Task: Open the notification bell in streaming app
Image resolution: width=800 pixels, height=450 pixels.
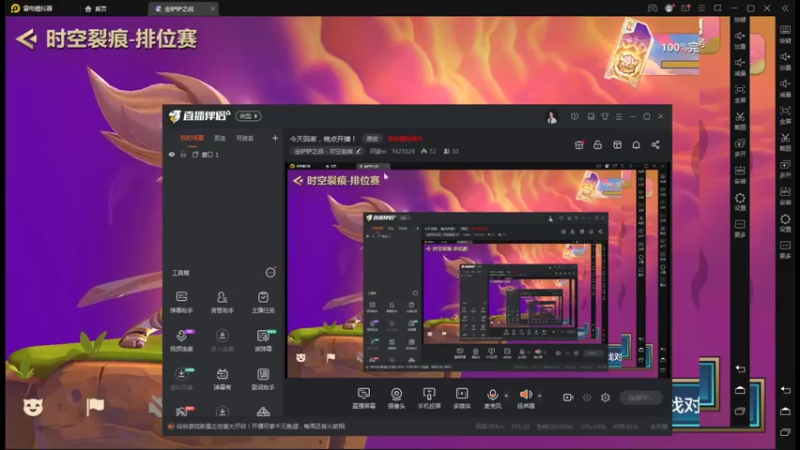Action: [636, 145]
